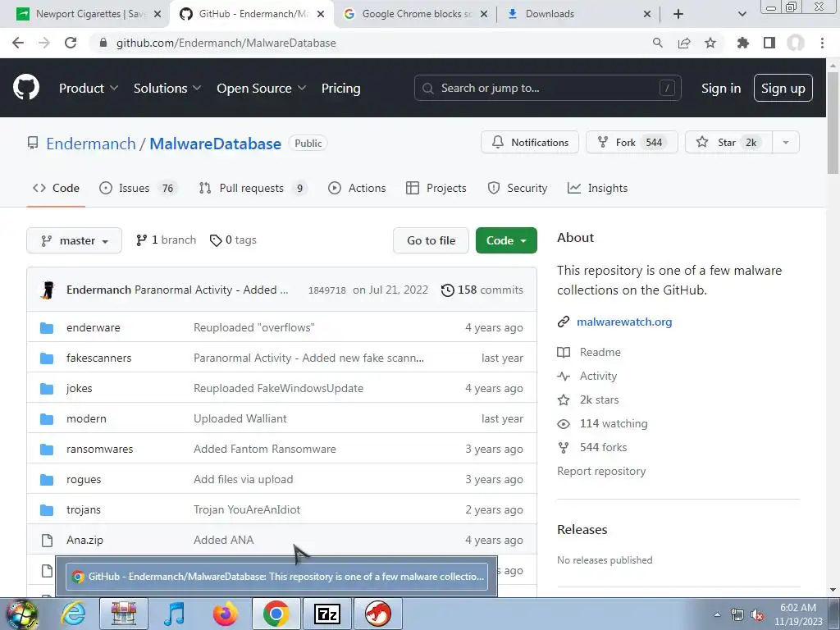
Task: Click the GitHub Octocat logo
Action: click(25, 88)
